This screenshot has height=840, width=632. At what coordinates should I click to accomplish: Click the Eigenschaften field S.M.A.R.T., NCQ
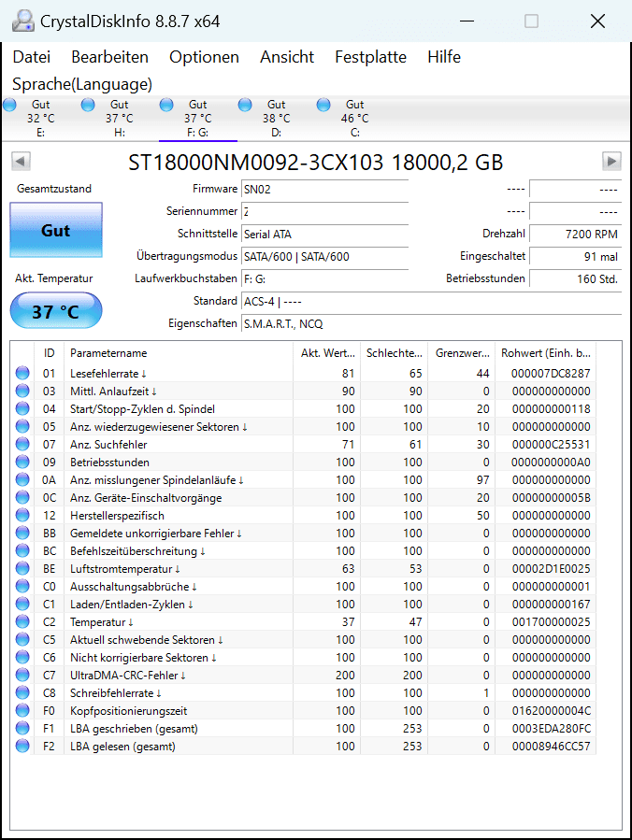pos(432,324)
